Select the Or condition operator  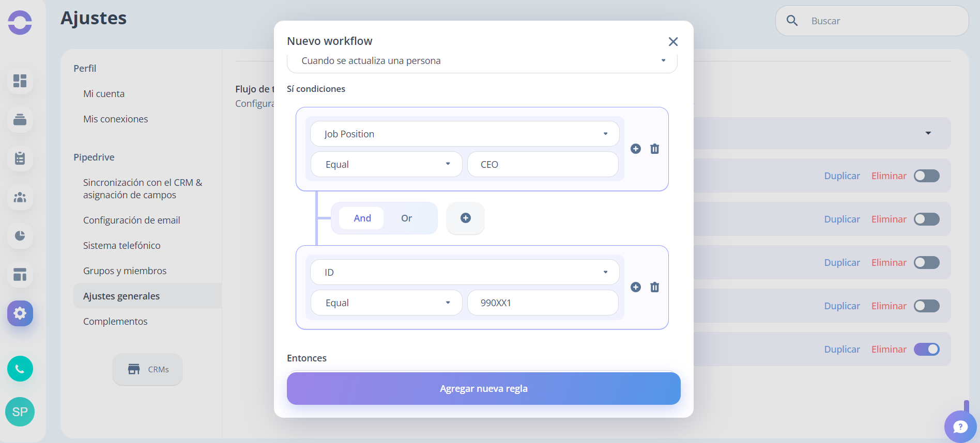coord(407,218)
